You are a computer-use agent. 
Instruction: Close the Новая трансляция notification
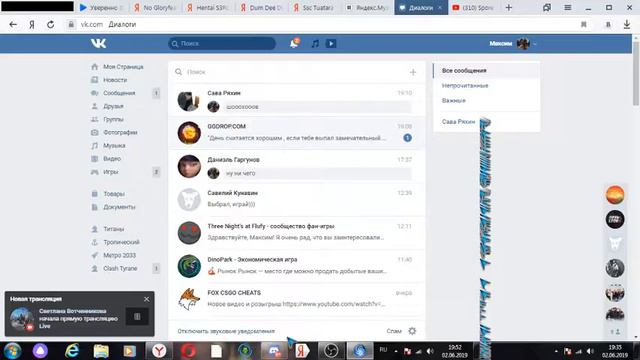coord(147,299)
